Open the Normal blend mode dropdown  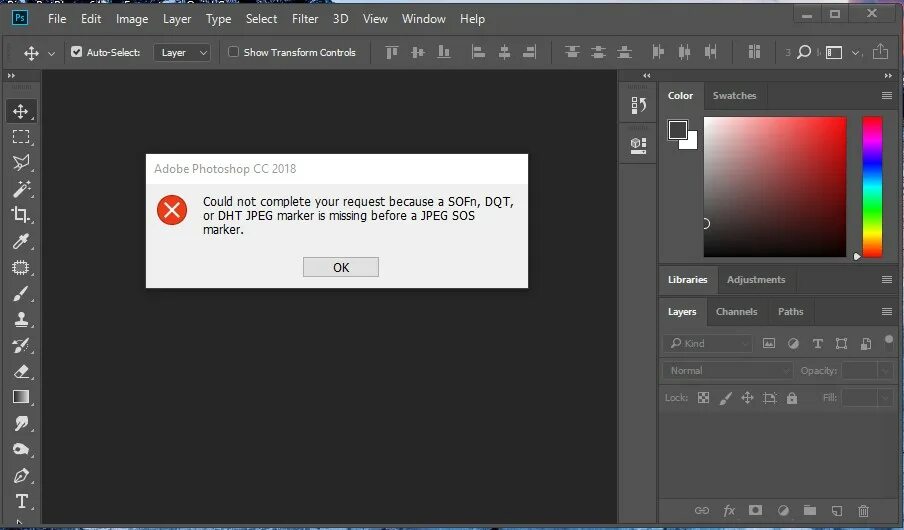tap(728, 371)
